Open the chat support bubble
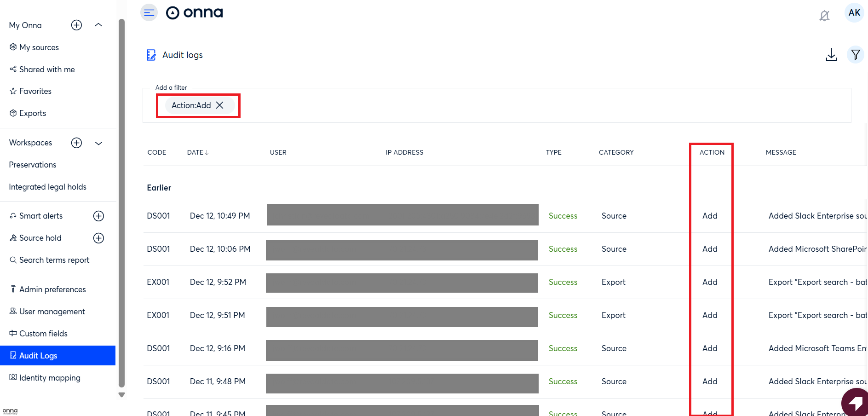The height and width of the screenshot is (416, 868). click(x=855, y=403)
